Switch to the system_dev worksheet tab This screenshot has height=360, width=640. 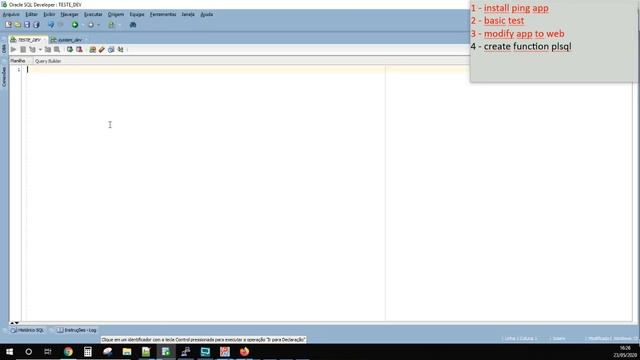[68, 40]
